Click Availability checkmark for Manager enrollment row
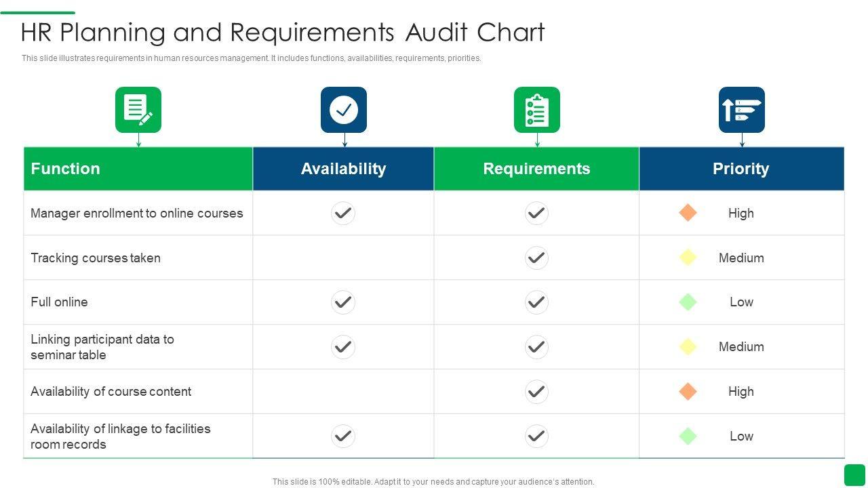This screenshot has height=488, width=868. (x=343, y=213)
